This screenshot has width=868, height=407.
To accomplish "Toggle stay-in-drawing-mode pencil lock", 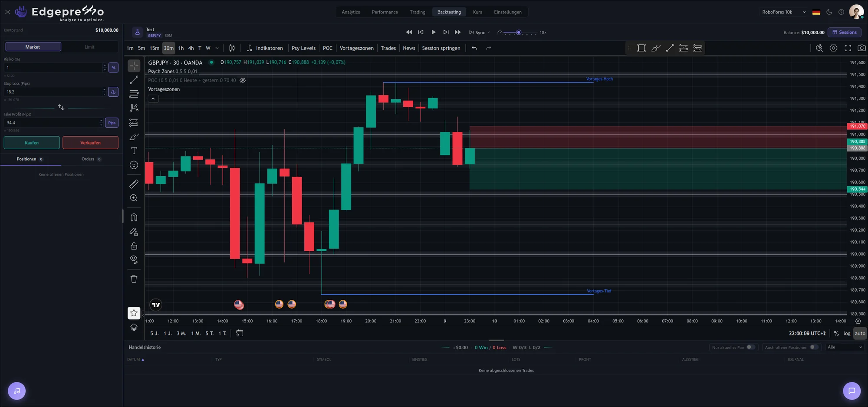I will point(134,232).
